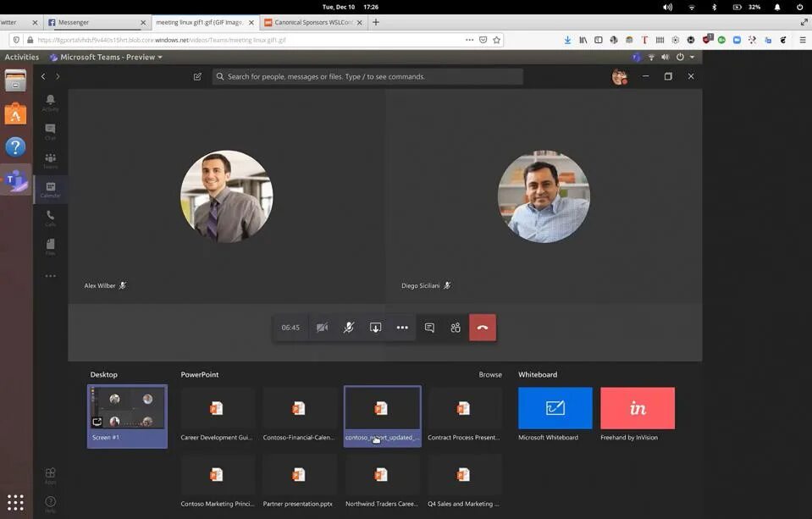Open date and time calendar in top bar
The image size is (812, 519).
click(350, 8)
